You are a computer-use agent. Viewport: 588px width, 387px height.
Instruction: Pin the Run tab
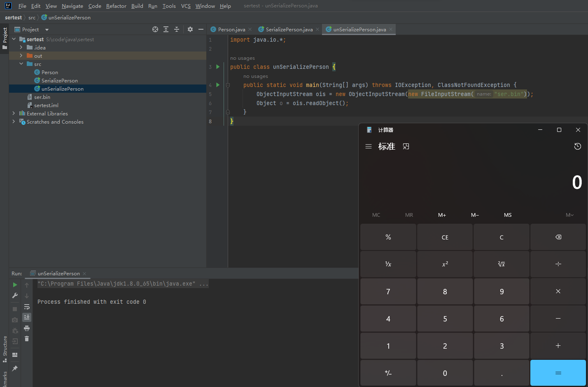[15, 368]
